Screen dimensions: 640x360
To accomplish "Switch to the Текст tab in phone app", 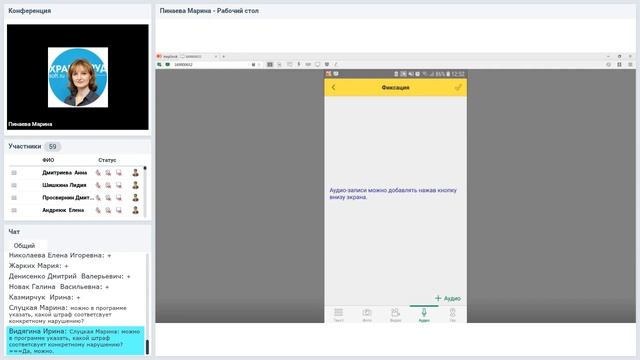I will [x=338, y=315].
